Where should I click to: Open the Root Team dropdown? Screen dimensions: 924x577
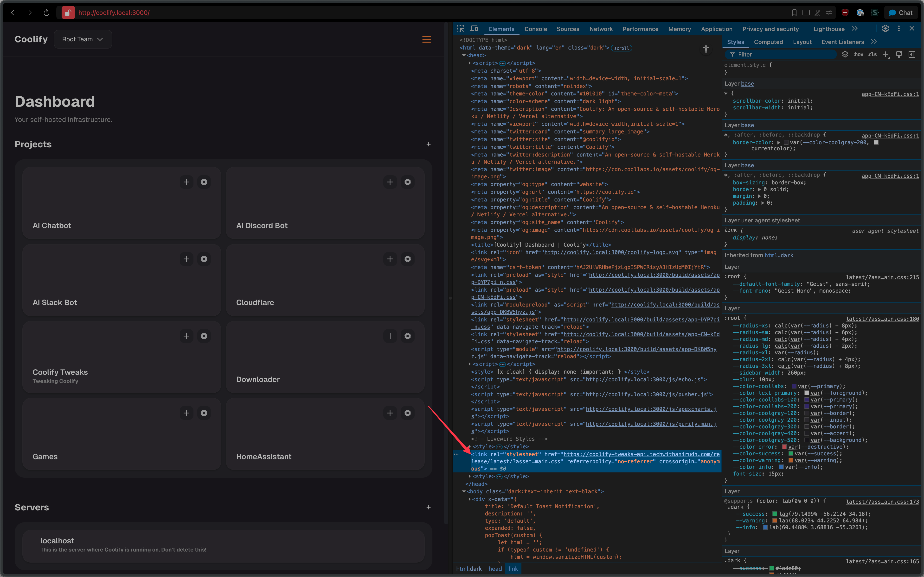[83, 39]
